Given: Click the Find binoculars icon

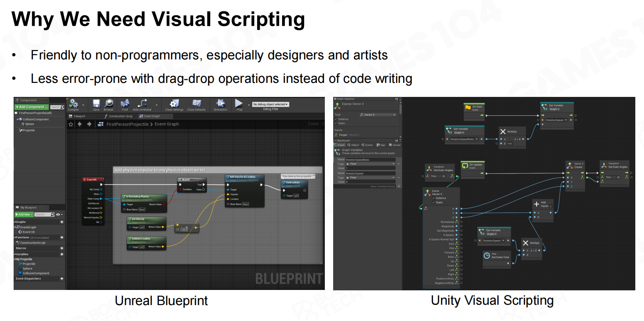Looking at the screenshot, I should [125, 104].
